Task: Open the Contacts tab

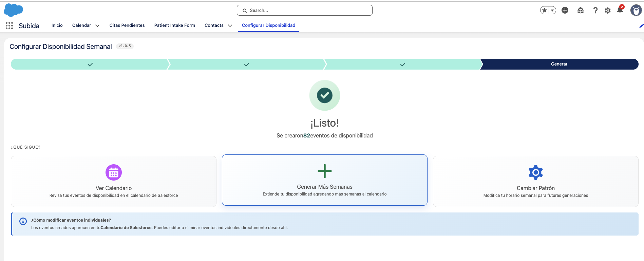Action: click(214, 25)
